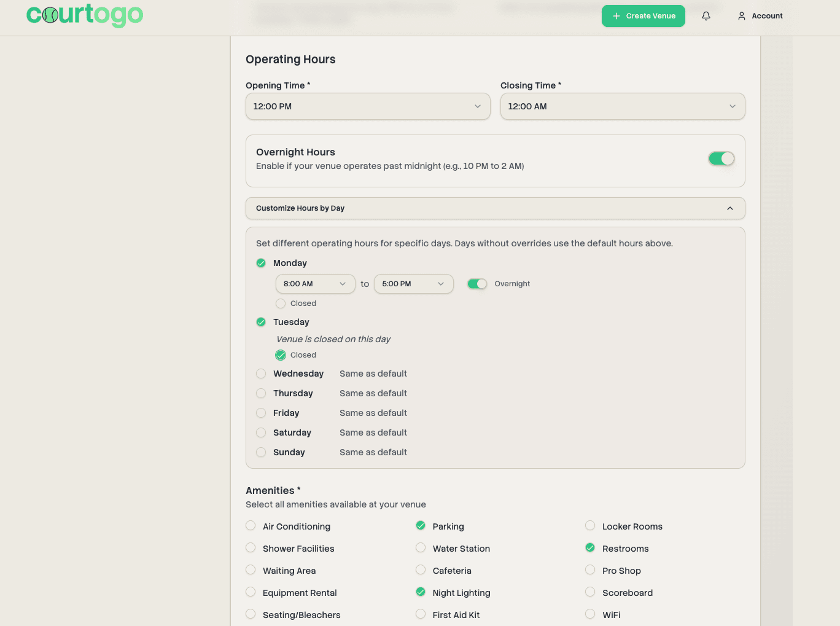This screenshot has height=626, width=840.
Task: Open the Opening Time dropdown
Action: click(368, 106)
